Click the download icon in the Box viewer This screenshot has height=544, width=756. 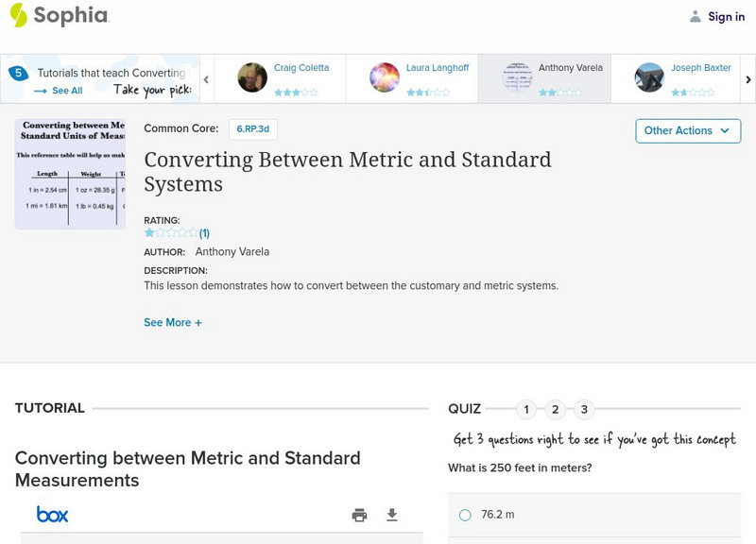pyautogui.click(x=392, y=515)
